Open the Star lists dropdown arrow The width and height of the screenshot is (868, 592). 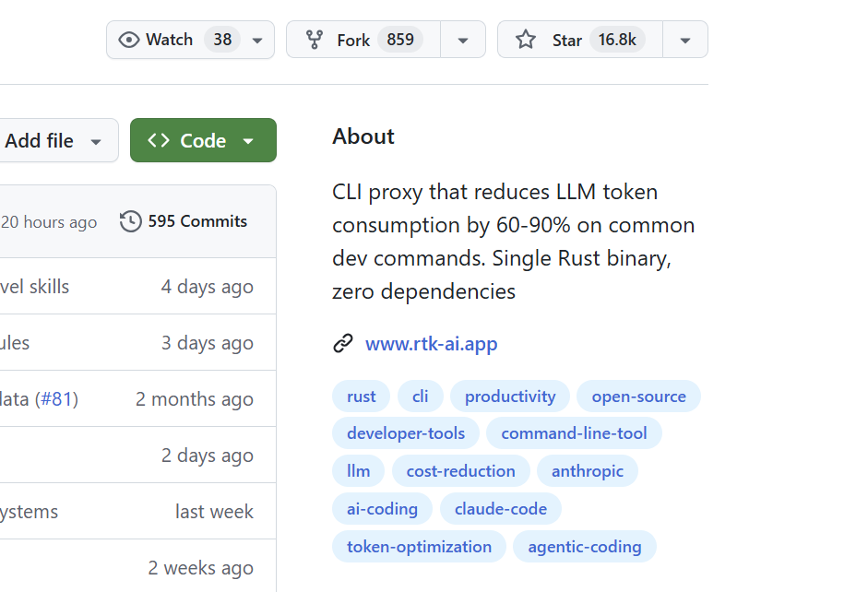(x=684, y=40)
